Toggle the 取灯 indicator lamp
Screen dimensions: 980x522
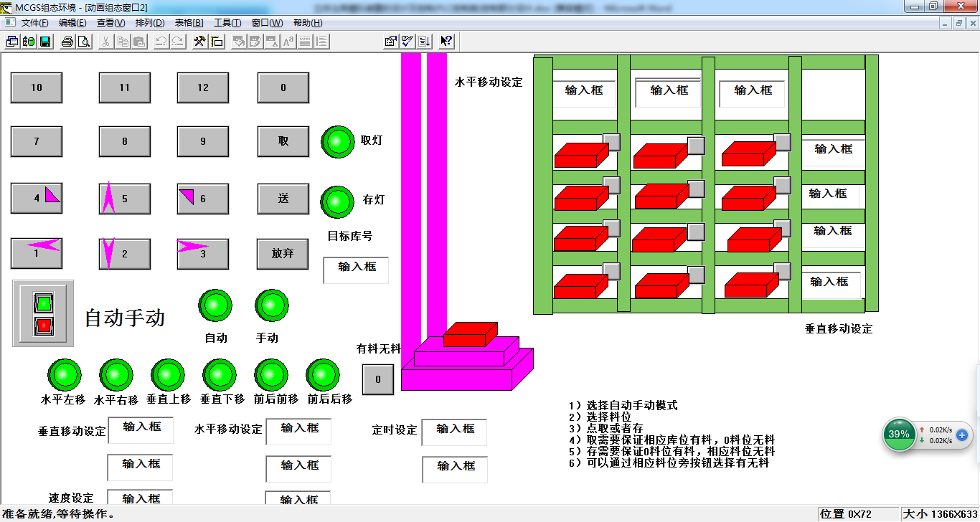click(336, 141)
